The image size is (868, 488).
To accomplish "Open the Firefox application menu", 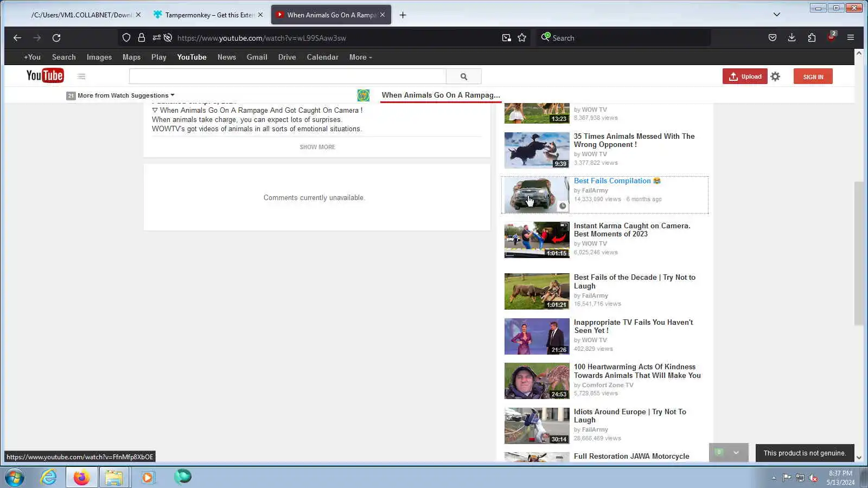I will 851,38.
